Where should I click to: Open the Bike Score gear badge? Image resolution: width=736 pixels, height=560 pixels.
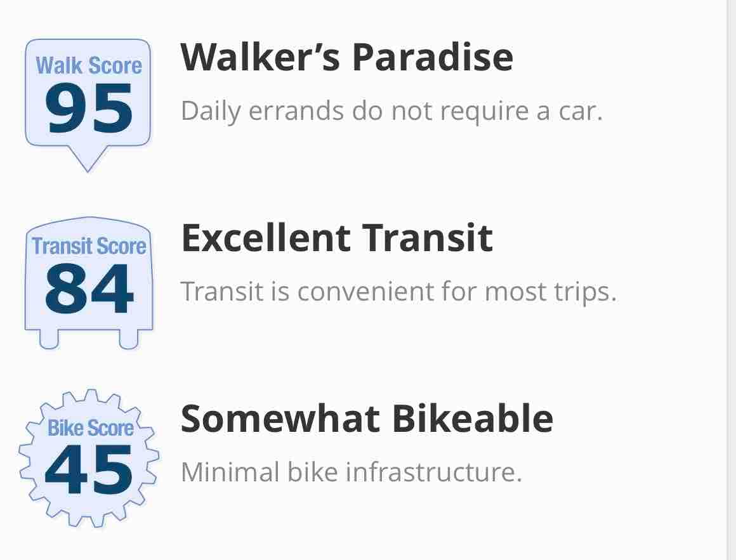coord(89,458)
